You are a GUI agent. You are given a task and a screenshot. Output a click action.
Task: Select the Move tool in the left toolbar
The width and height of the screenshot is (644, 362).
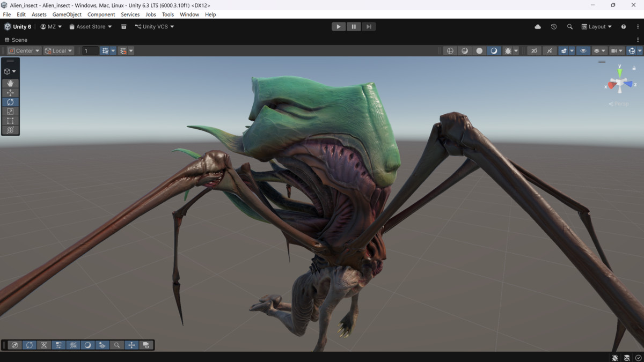(10, 92)
